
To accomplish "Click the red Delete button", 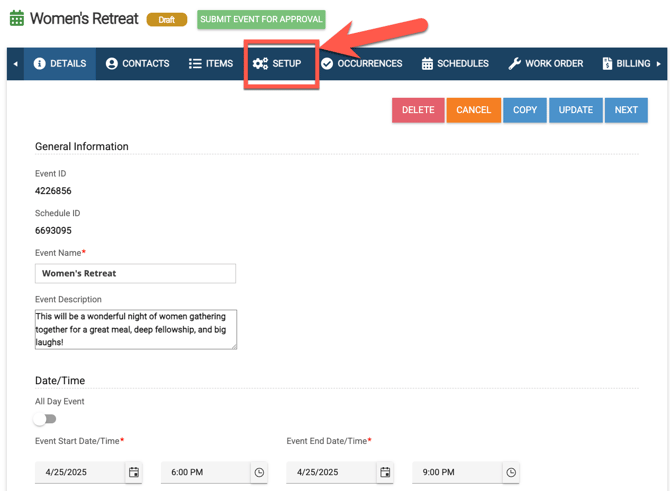I will (418, 110).
